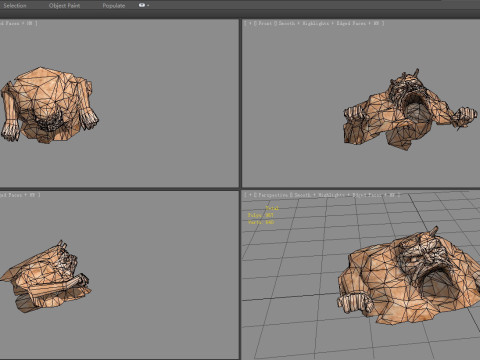Click the yellow Verts statistic text

coord(261,222)
